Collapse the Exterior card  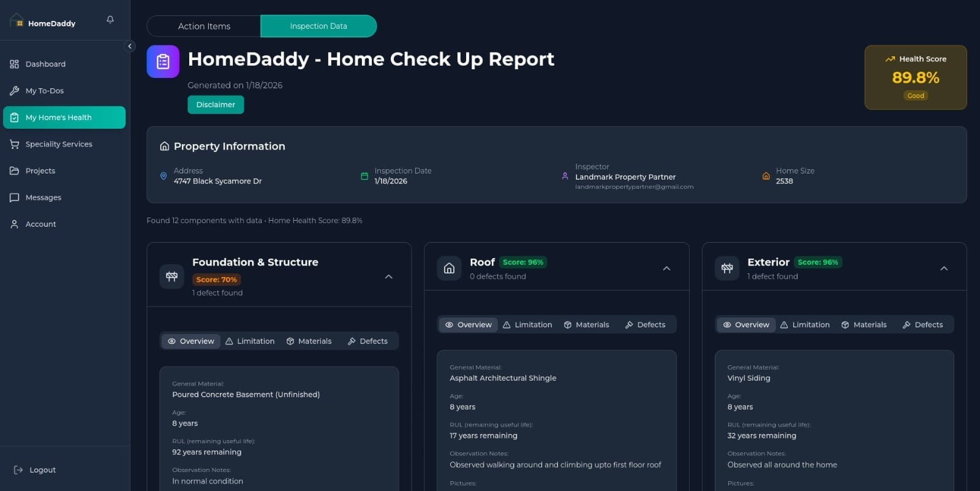pyautogui.click(x=944, y=268)
